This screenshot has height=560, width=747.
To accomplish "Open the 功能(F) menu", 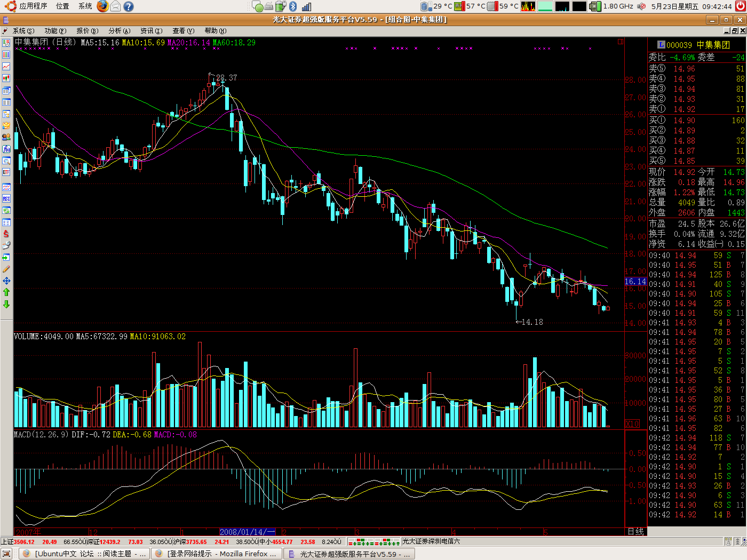I will coord(55,31).
